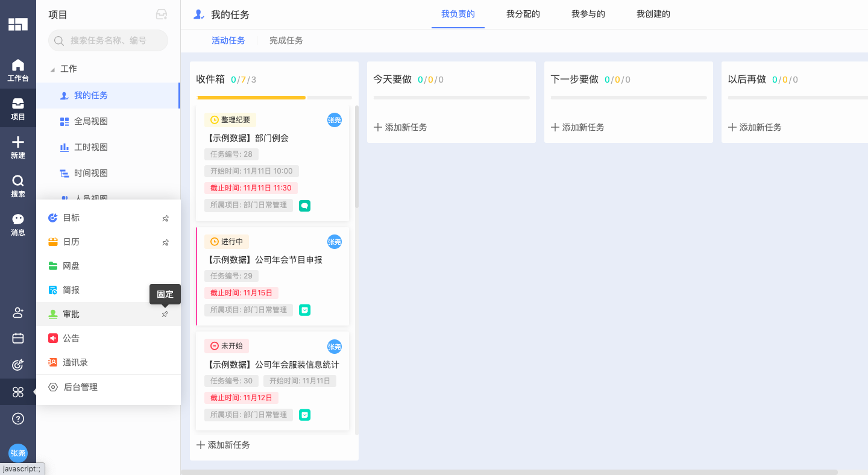Pin the 审批 app to sidebar

pos(165,314)
